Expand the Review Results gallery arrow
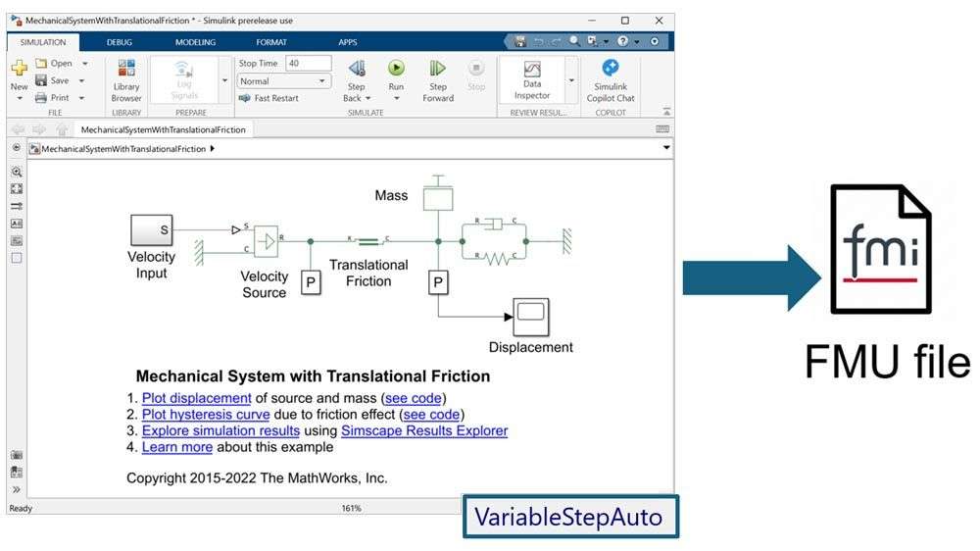 pos(571,80)
